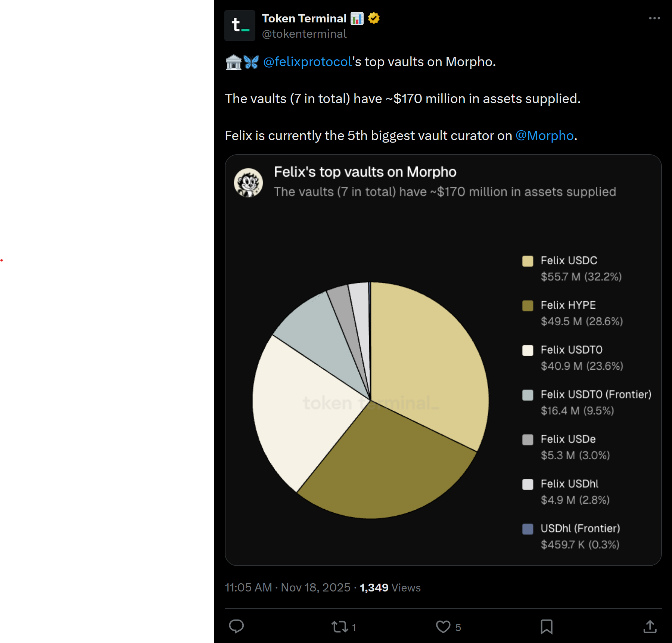The width and height of the screenshot is (672, 643).
Task: Open the @Morpho mention link
Action: pos(544,136)
